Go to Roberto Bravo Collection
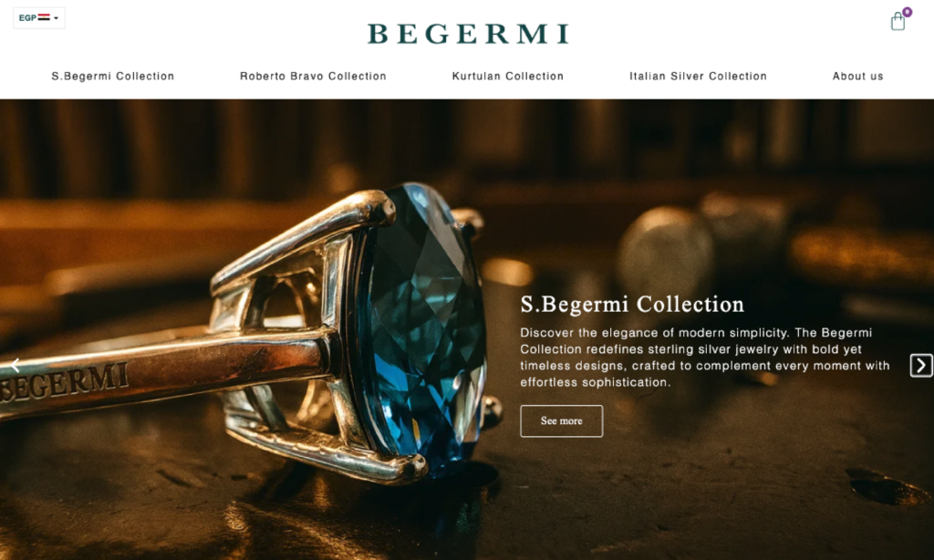934x560 pixels. (x=313, y=77)
